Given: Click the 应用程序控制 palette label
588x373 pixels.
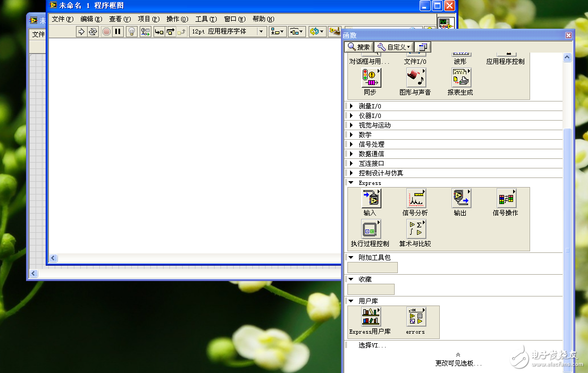Looking at the screenshot, I should pos(505,62).
